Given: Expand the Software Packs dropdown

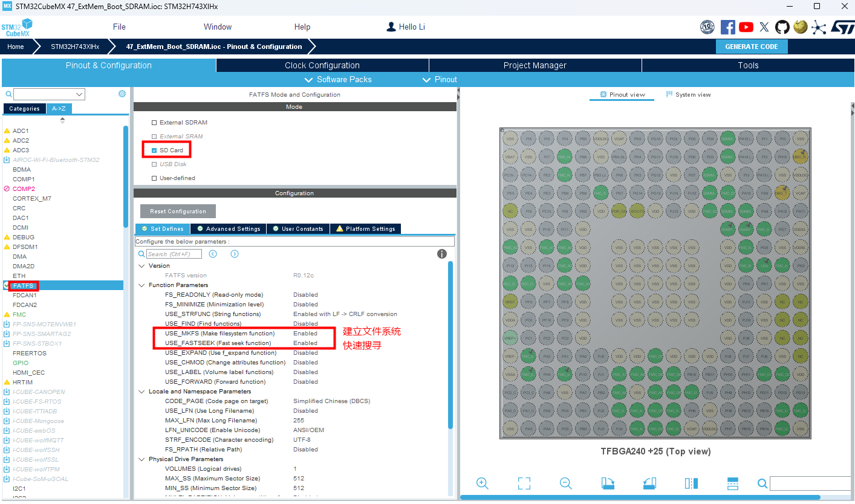Looking at the screenshot, I should (x=338, y=79).
